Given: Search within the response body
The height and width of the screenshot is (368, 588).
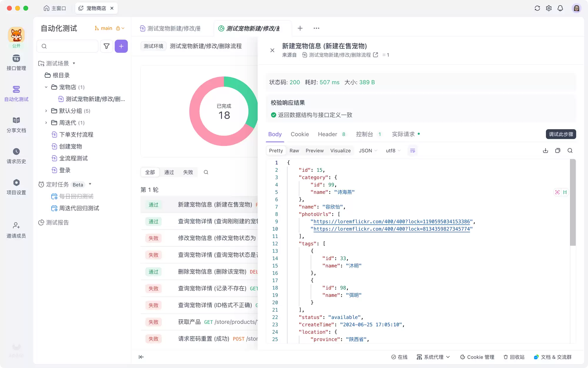Looking at the screenshot, I should click(570, 150).
